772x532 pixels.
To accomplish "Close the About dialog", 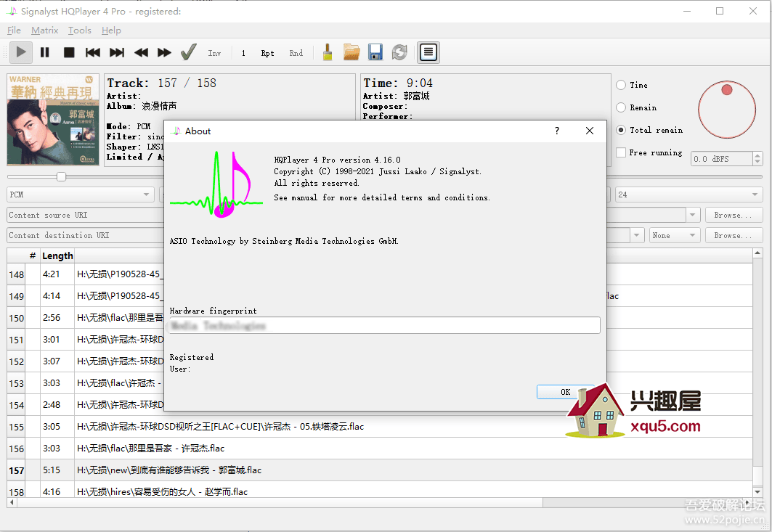I will (x=589, y=131).
